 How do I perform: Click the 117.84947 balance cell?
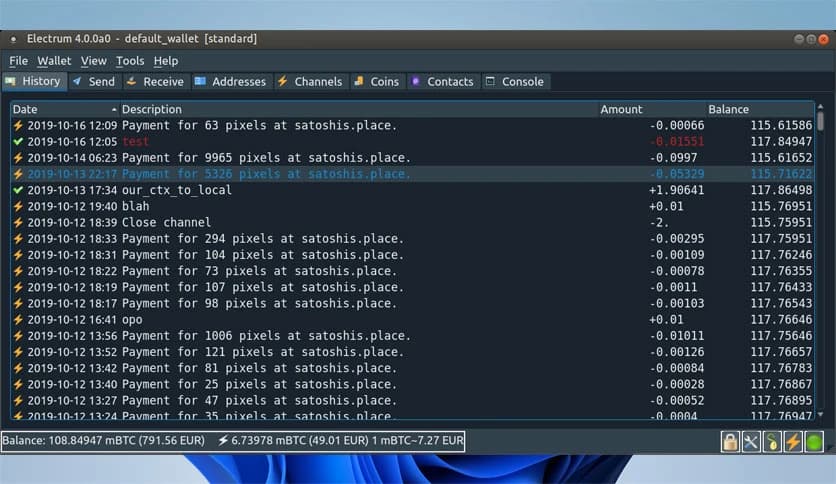pos(781,141)
